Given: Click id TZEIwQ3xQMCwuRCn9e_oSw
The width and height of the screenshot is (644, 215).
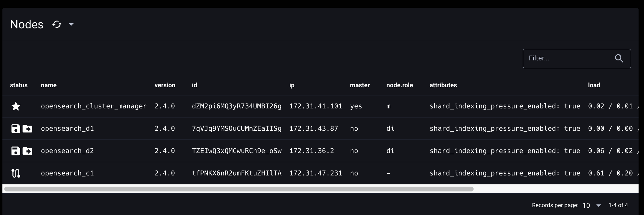Looking at the screenshot, I should click(237, 151).
